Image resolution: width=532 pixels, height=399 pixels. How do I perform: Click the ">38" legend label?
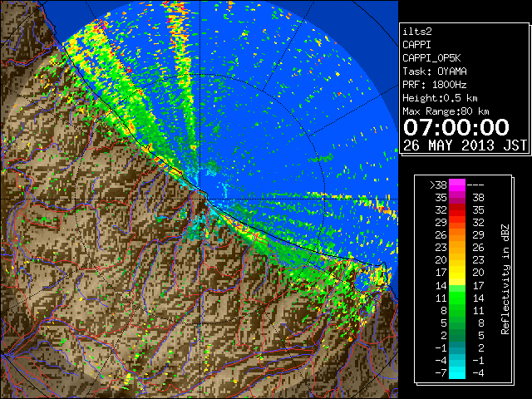(x=438, y=185)
